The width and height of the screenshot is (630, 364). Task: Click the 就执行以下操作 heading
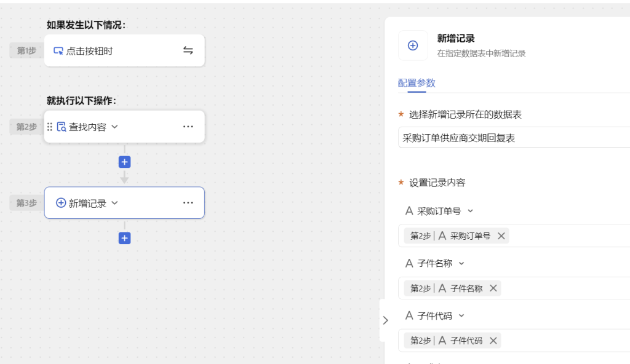click(x=81, y=101)
